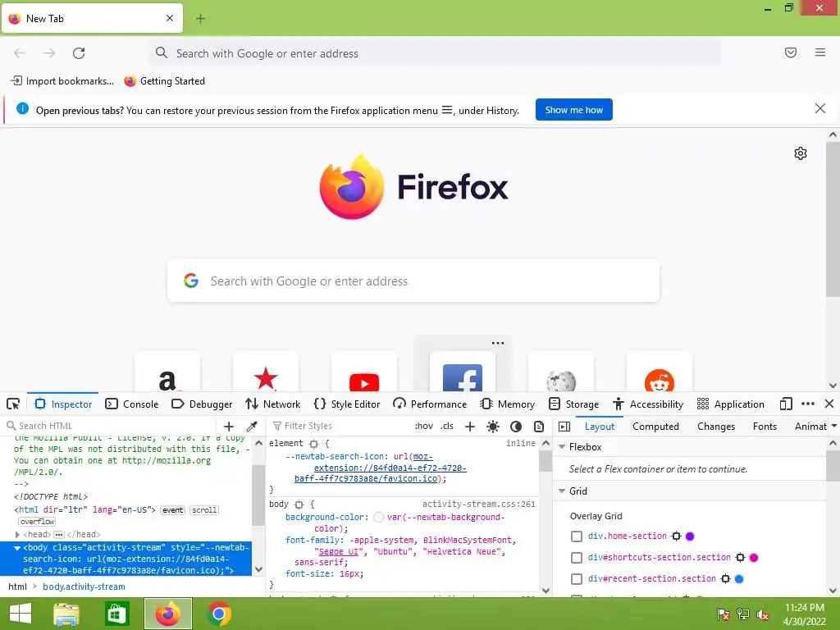Switch to the Debugger panel
The height and width of the screenshot is (630, 840).
point(202,404)
